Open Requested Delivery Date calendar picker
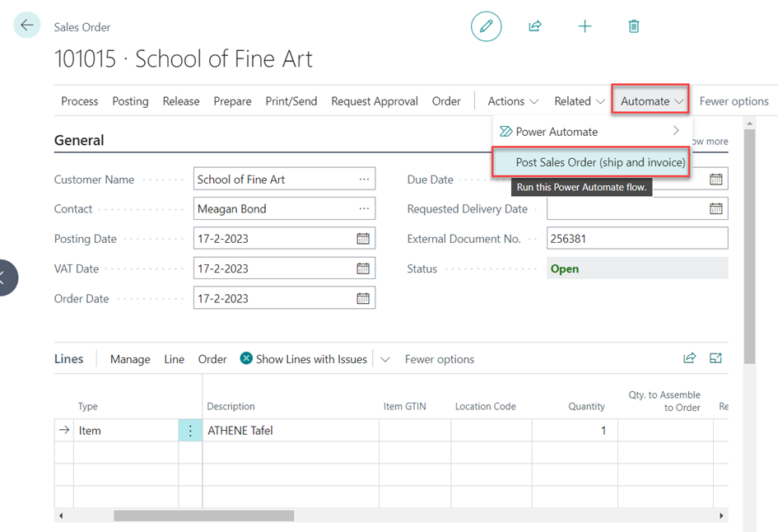778x532 pixels. (716, 209)
